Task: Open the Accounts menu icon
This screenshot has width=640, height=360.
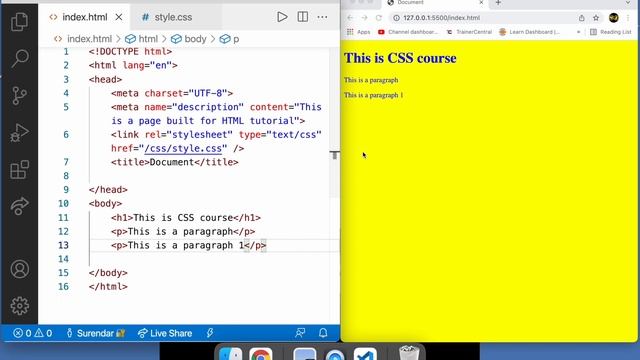Action: point(20,269)
